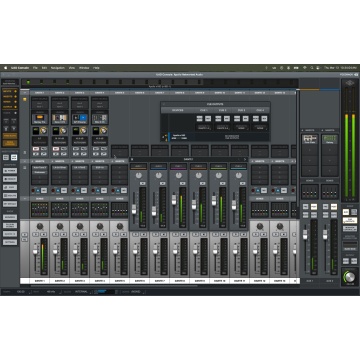
Task: Click the send knob on last popup strip
Action: pyautogui.click(x=239, y=175)
